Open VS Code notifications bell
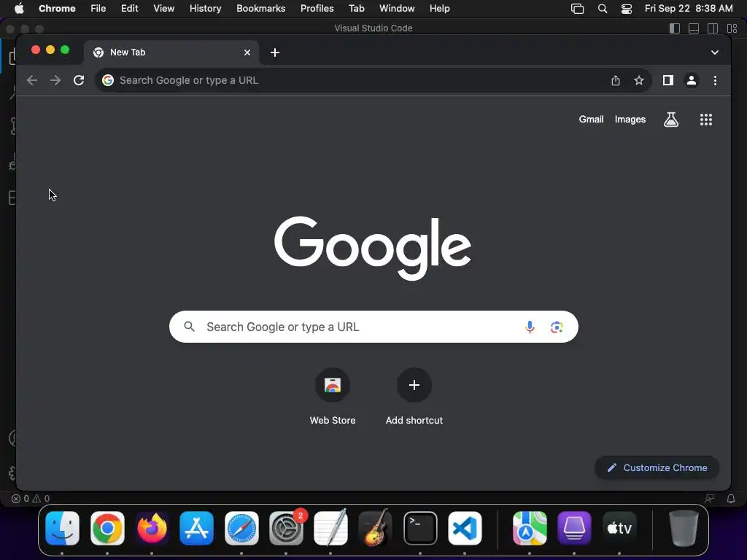Screen dimensions: 747x560 (x=731, y=499)
